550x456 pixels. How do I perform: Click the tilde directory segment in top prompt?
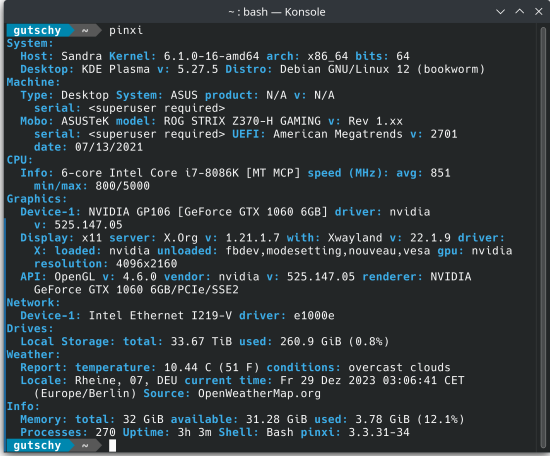[85, 31]
